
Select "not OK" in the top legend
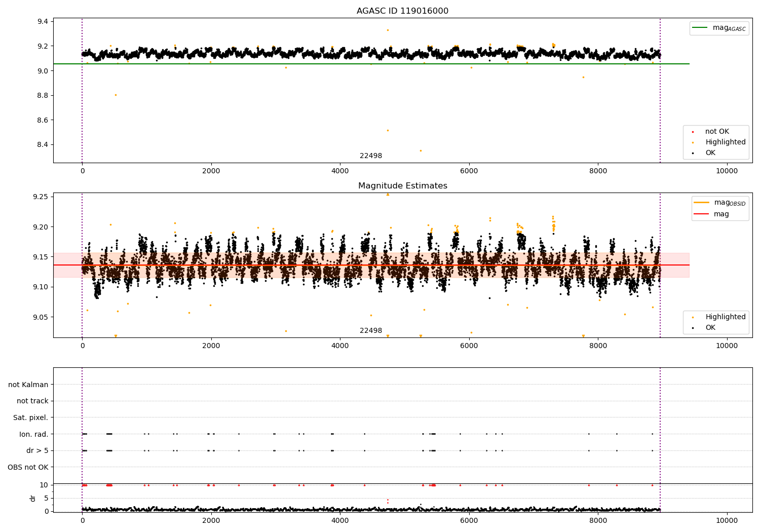[x=717, y=132]
